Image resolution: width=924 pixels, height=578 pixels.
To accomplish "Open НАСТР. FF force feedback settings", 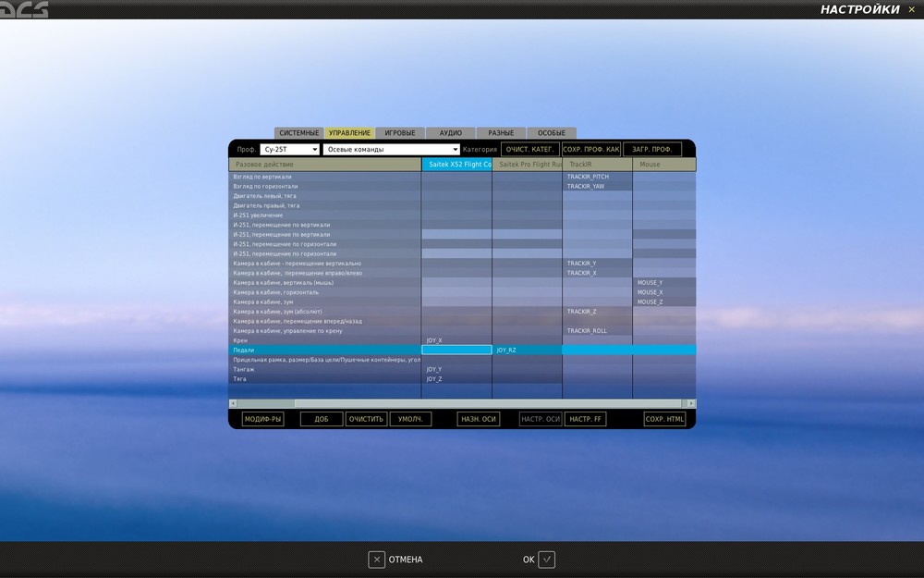I will coord(585,419).
